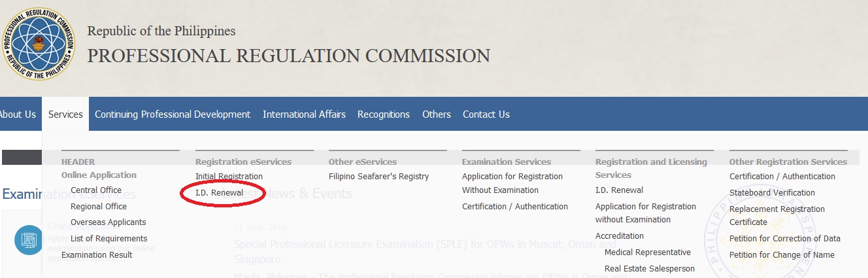This screenshot has height=278, width=868.
Task: Expand Continuing Professional Development menu
Action: [x=173, y=114]
